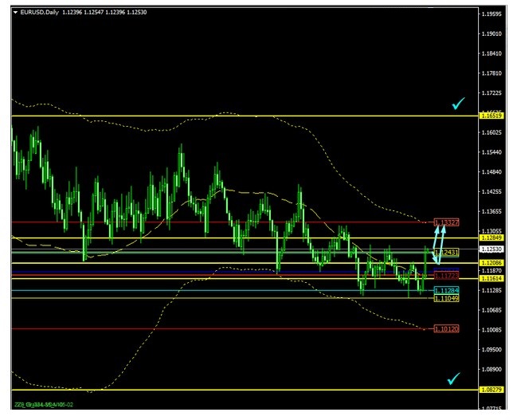
Task: Click the dropdown triangle beside EURUSD,Daily
Action: [16, 13]
